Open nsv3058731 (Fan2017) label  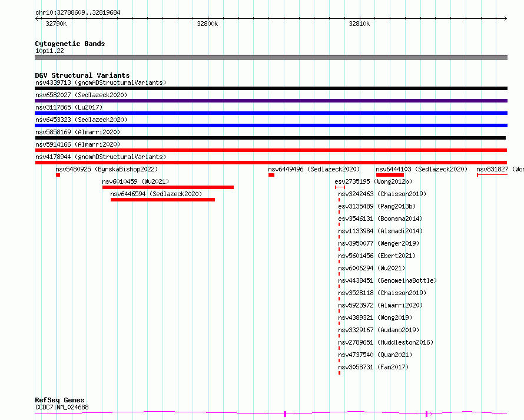[373, 367]
